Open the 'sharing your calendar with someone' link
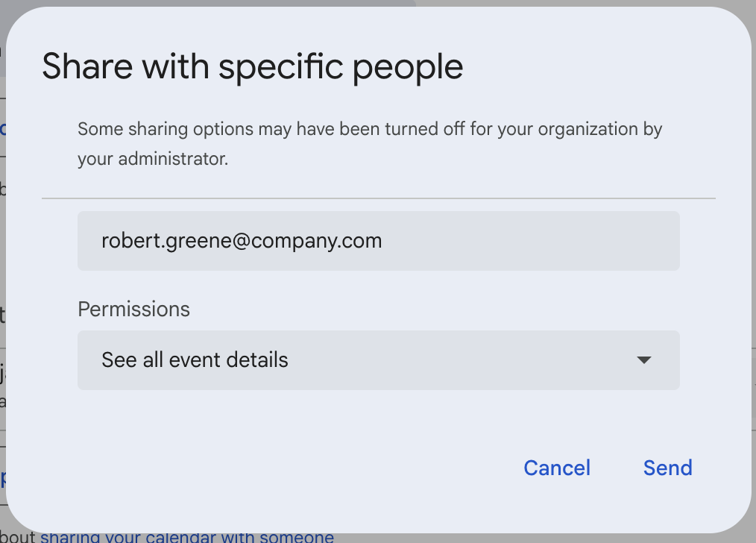The height and width of the screenshot is (543, 756). coord(188,536)
